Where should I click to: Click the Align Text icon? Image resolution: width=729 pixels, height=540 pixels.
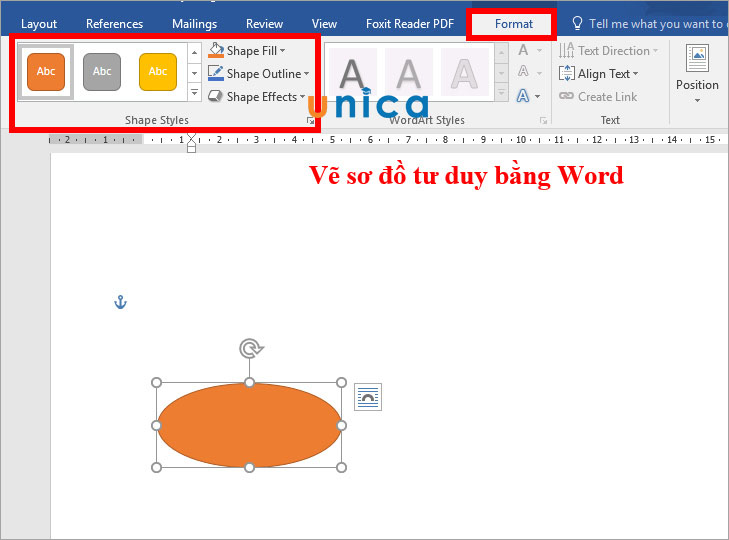(x=567, y=74)
